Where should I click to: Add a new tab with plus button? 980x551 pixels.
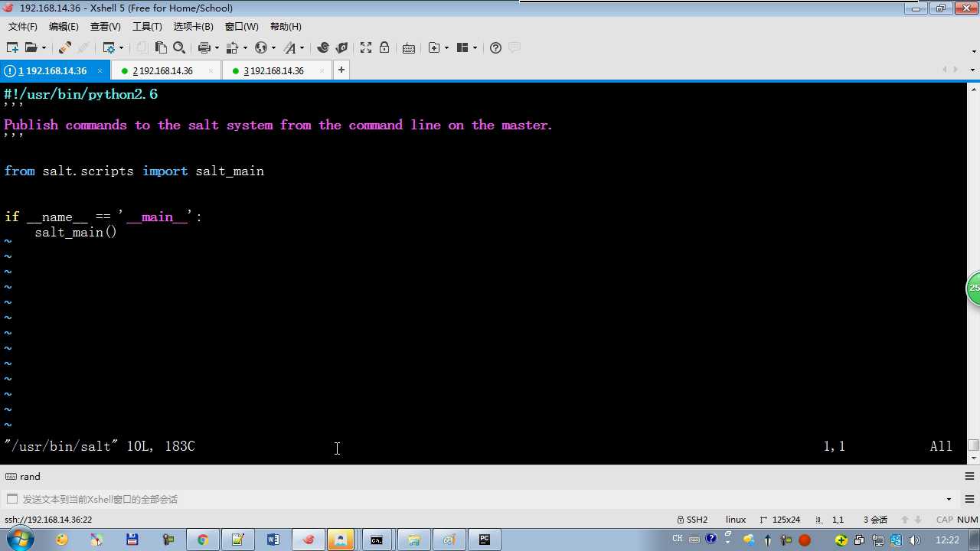[x=341, y=70]
